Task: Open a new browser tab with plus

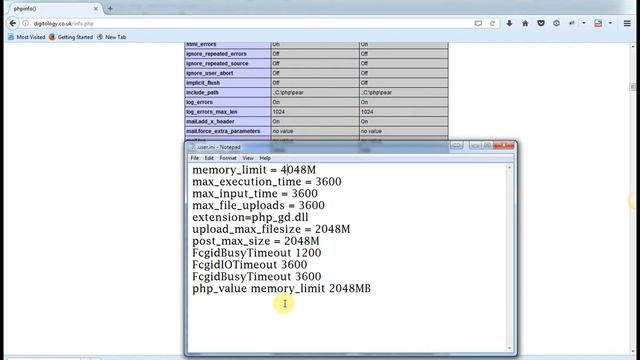Action: coord(110,8)
